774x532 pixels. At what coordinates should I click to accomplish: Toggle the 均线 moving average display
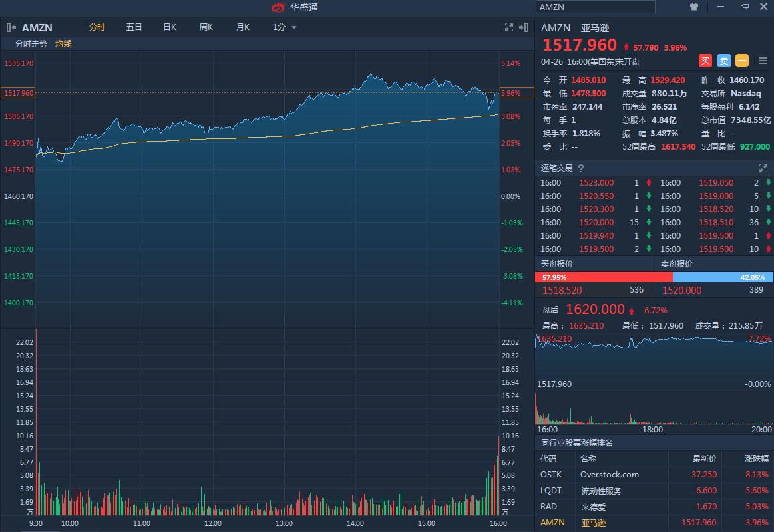pyautogui.click(x=64, y=44)
